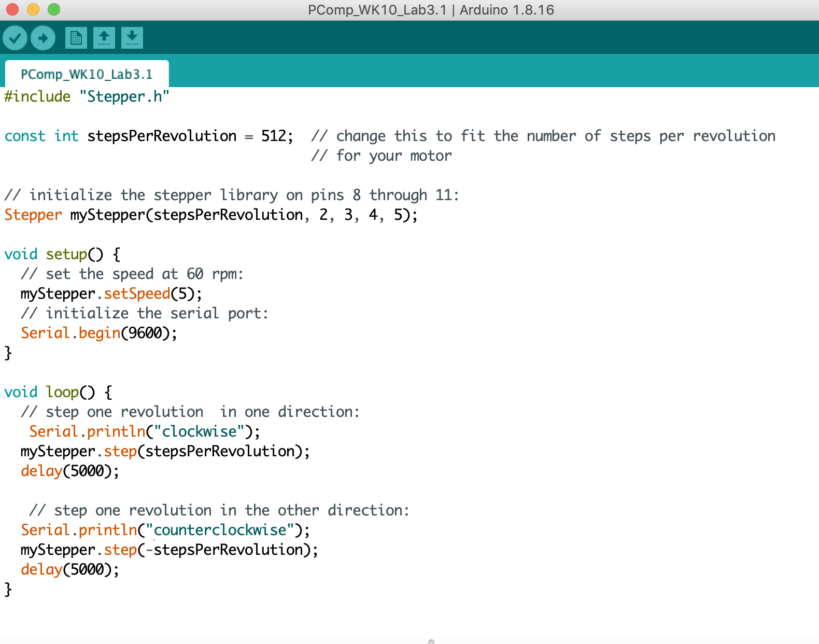This screenshot has height=644, width=819.
Task: Upload the sketch with the arrow button
Action: [x=43, y=38]
